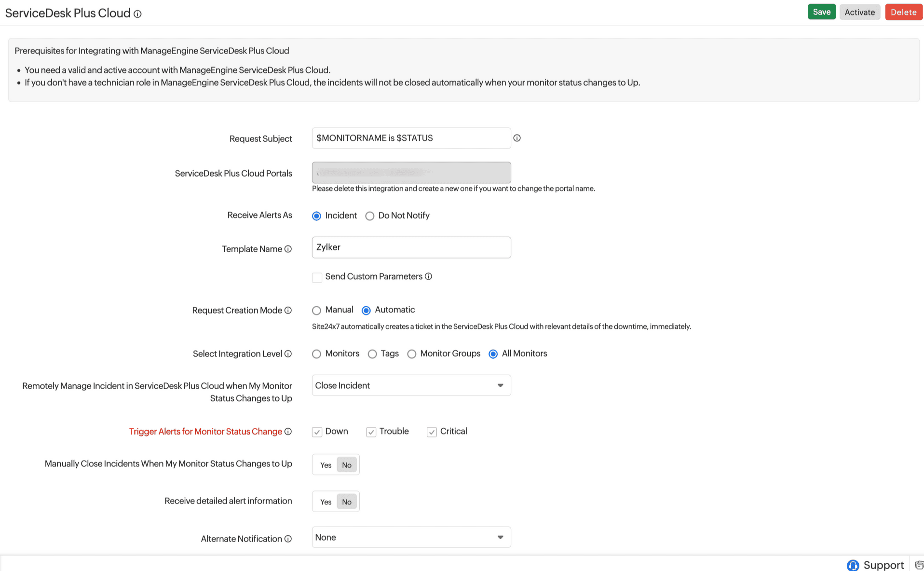Click Select Integration Level info icon
Screen dimensions: 924x571
[x=288, y=353]
